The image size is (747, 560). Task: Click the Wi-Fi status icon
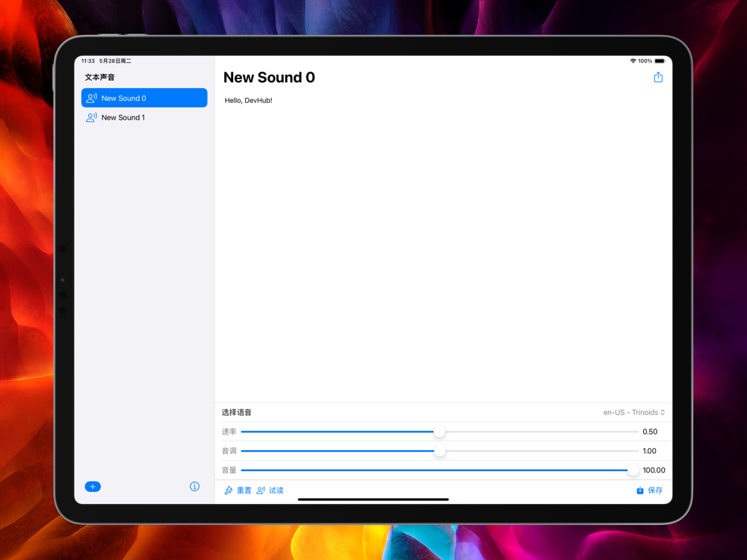(633, 61)
